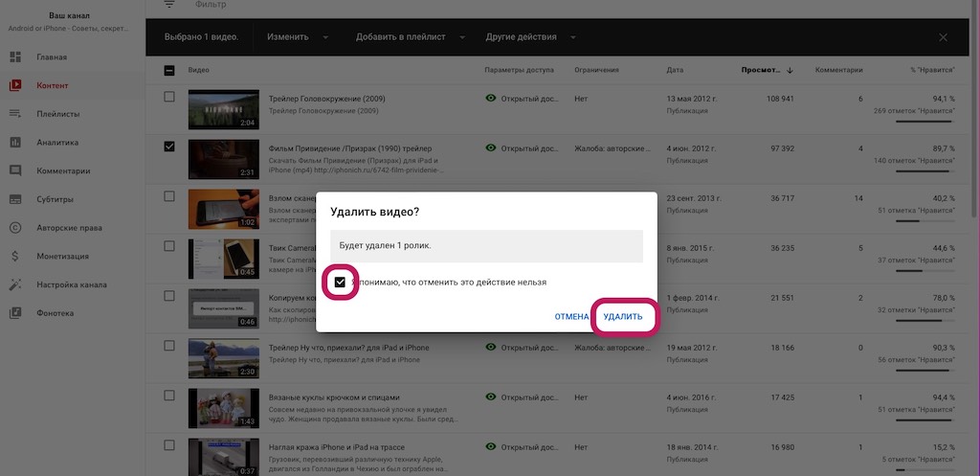Click likes bar for 89,7 % row

925,170
